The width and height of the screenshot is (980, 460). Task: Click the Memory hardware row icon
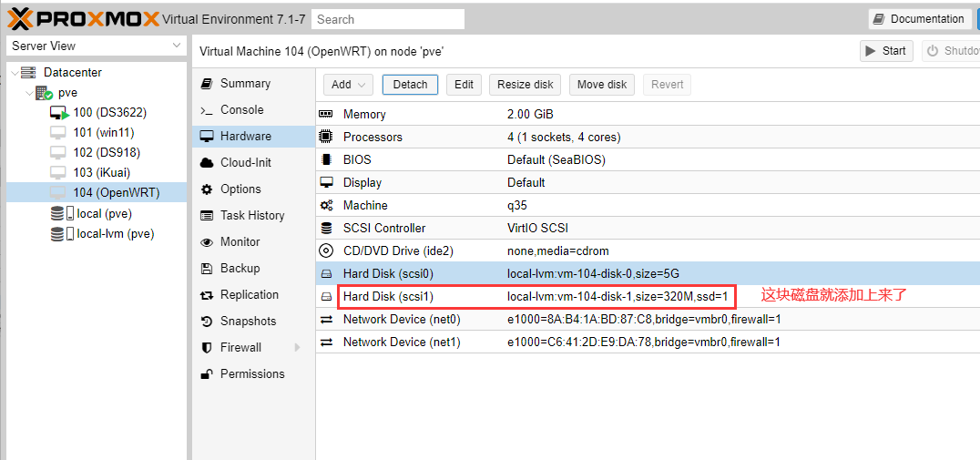pos(326,115)
